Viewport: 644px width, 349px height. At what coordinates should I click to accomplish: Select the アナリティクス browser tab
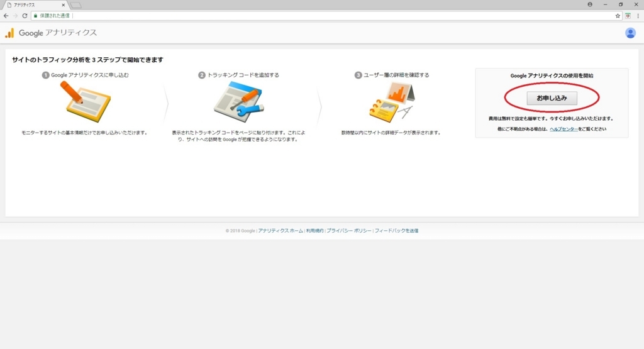35,5
